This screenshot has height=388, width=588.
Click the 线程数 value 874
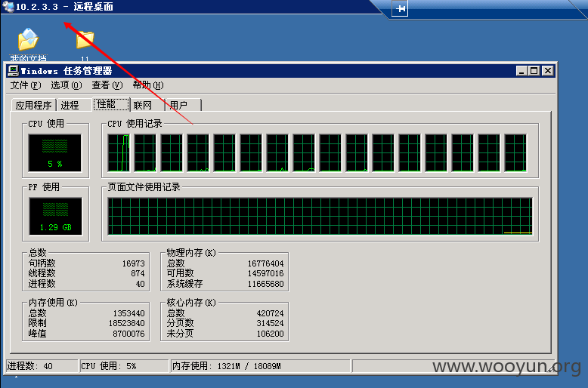[138, 273]
